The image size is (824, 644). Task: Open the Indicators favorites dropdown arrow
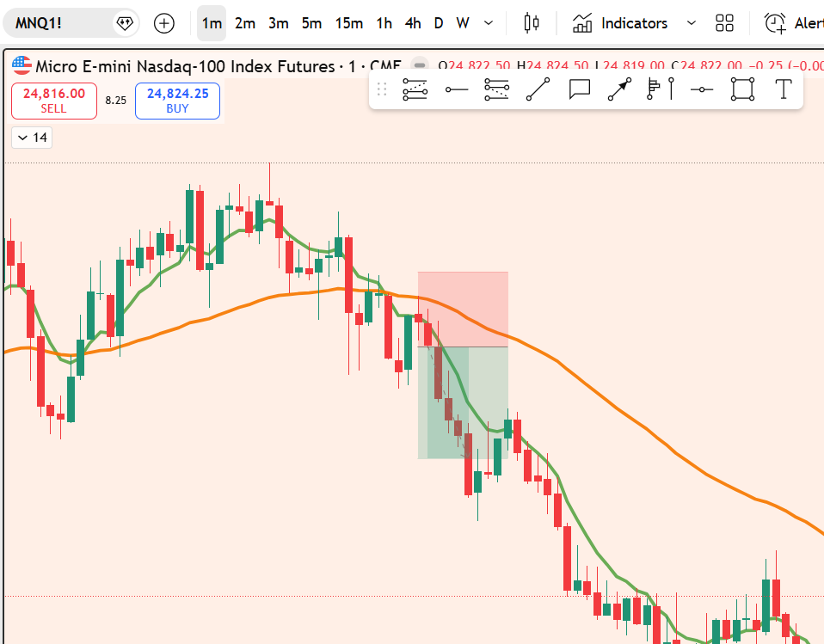691,23
